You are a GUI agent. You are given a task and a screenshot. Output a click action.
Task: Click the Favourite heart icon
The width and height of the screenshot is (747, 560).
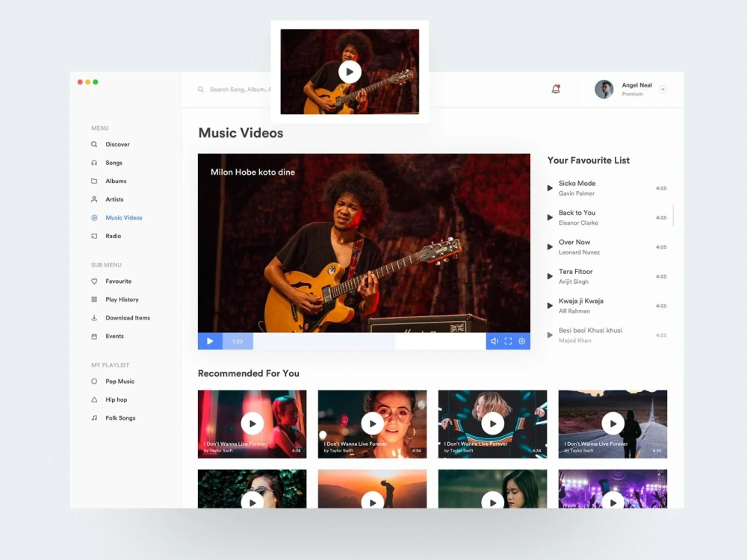(94, 281)
